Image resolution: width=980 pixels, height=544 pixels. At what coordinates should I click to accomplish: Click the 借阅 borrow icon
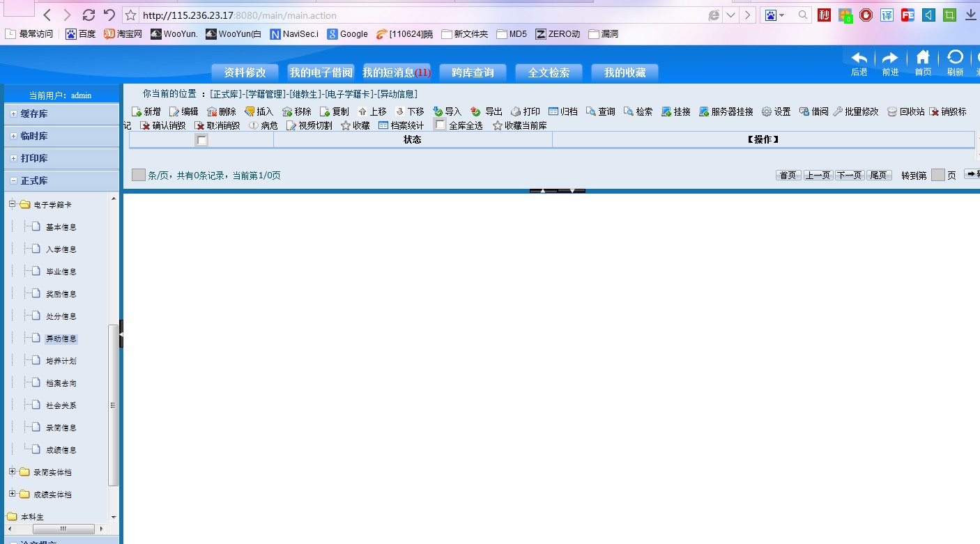(804, 111)
